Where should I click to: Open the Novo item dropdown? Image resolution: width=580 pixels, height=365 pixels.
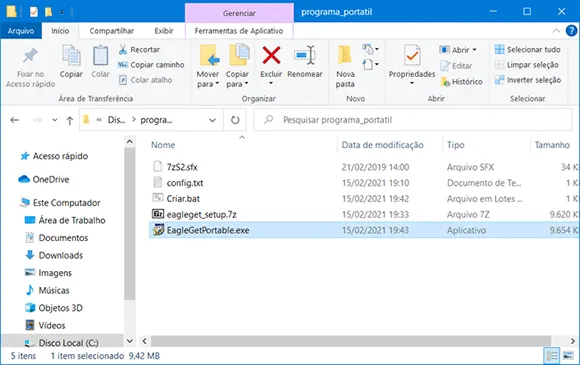[370, 49]
